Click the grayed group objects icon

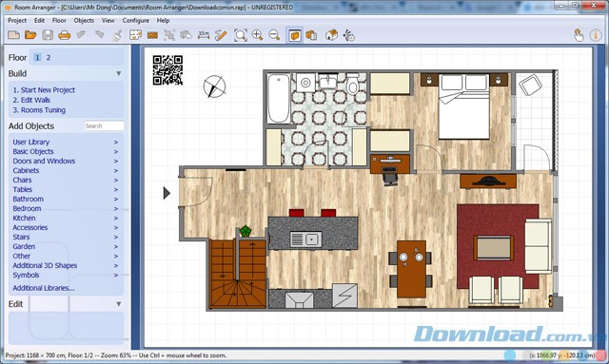point(169,35)
